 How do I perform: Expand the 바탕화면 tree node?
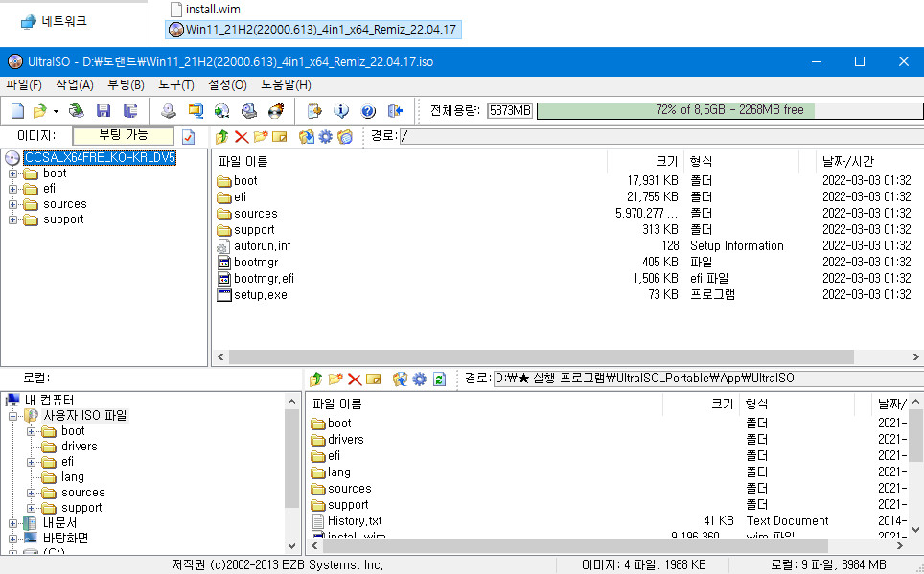point(12,539)
